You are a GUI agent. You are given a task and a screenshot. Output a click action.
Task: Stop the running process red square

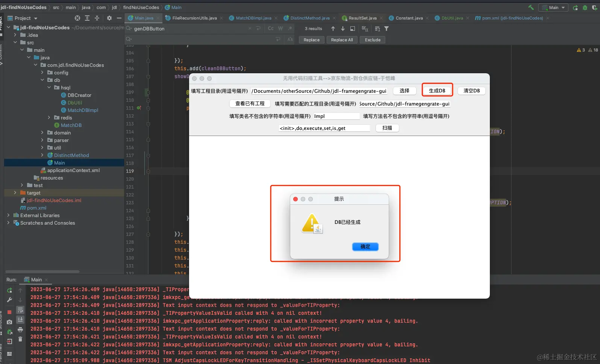(x=9, y=312)
